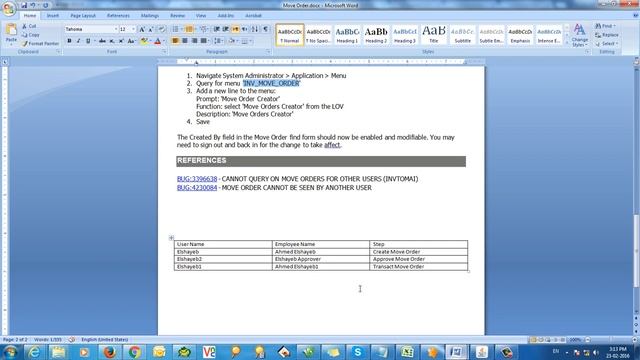Viewport: 640px width, 360px height.
Task: Open Skype from the taskbar
Action: pos(358,352)
